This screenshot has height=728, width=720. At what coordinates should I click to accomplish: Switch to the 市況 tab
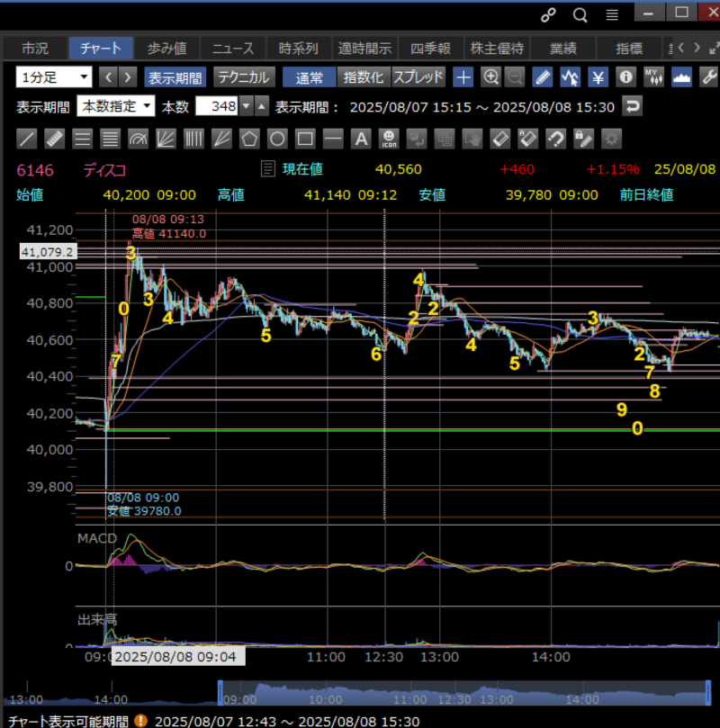pyautogui.click(x=35, y=49)
